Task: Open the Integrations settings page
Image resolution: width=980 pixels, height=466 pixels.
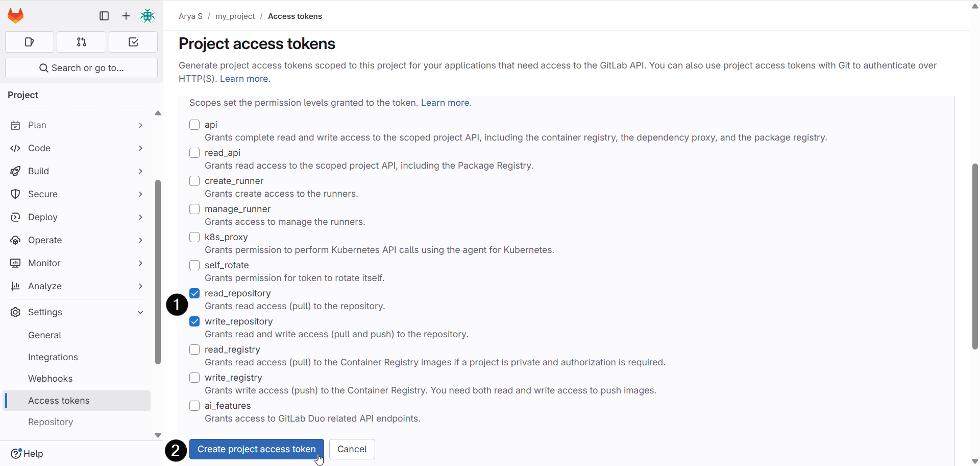Action: pos(53,357)
